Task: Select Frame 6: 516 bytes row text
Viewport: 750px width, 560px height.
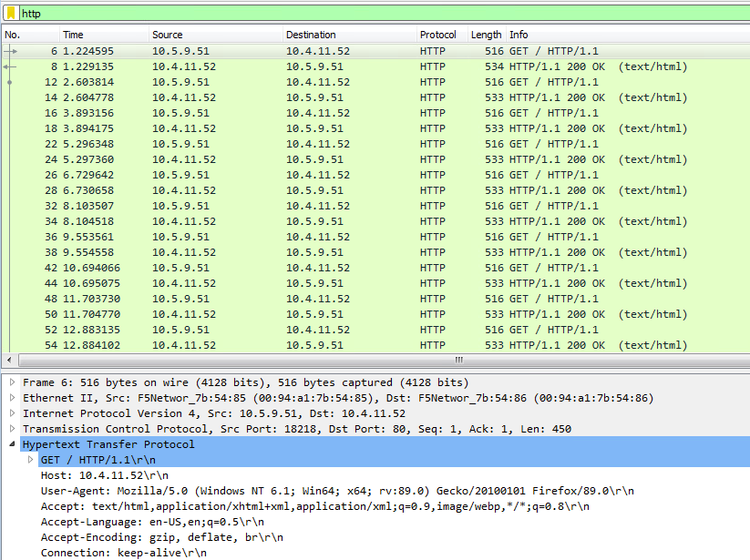Action: click(245, 382)
